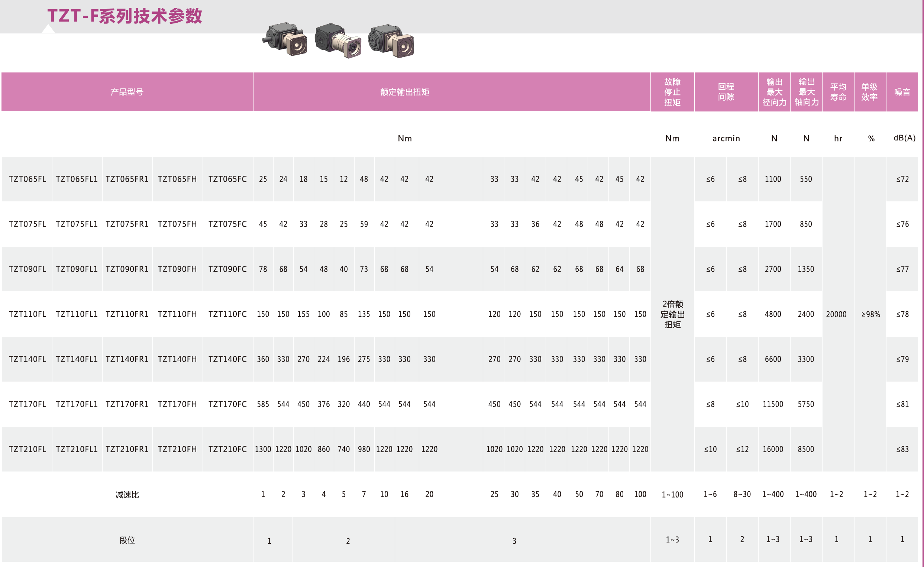This screenshot has height=567, width=924.
Task: Click the 故障停止扭矩 column header
Action: (672, 92)
